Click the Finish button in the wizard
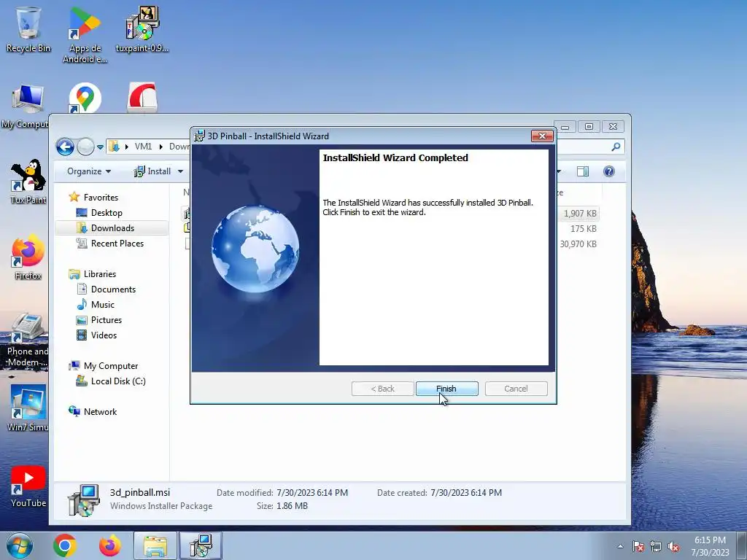 tap(446, 389)
